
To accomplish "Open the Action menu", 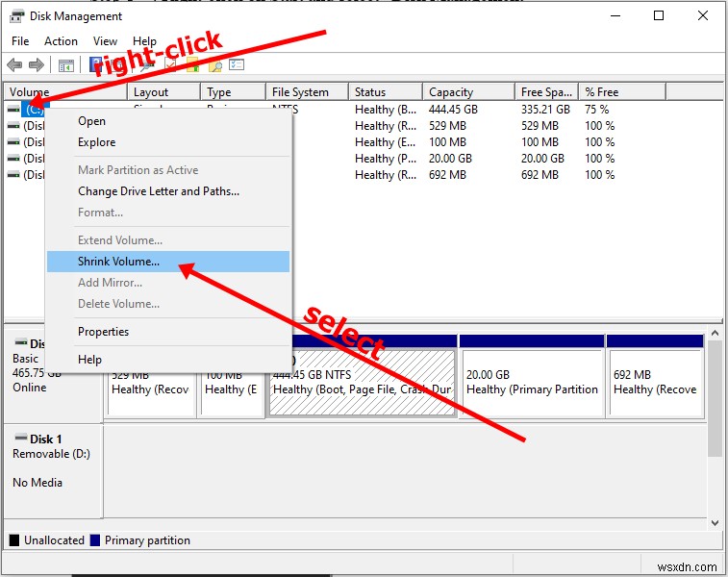I will (x=61, y=41).
